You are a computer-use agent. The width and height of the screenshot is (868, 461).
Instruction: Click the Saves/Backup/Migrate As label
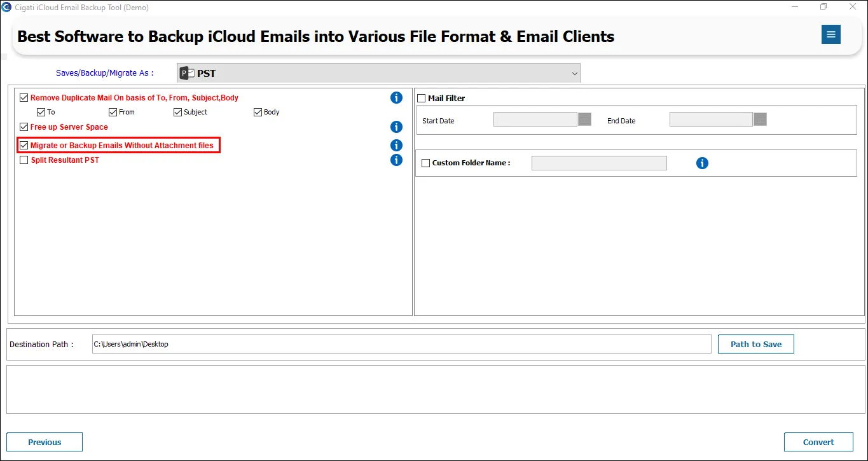point(105,73)
